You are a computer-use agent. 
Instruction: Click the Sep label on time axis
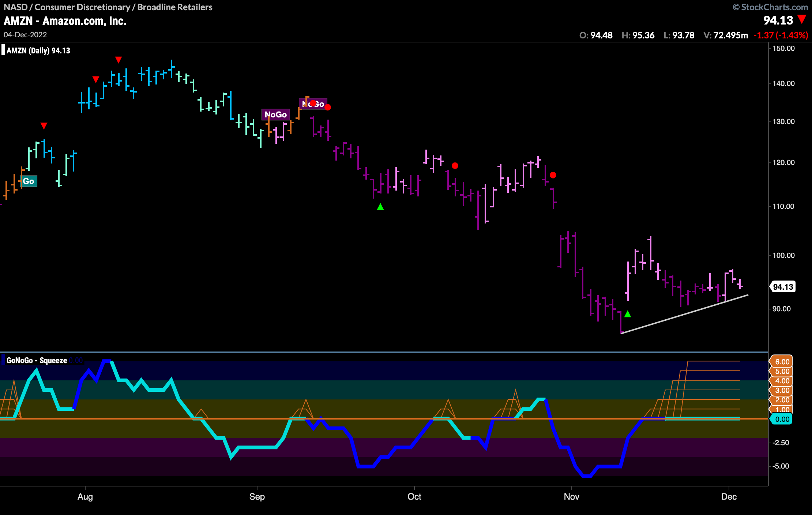pos(257,497)
